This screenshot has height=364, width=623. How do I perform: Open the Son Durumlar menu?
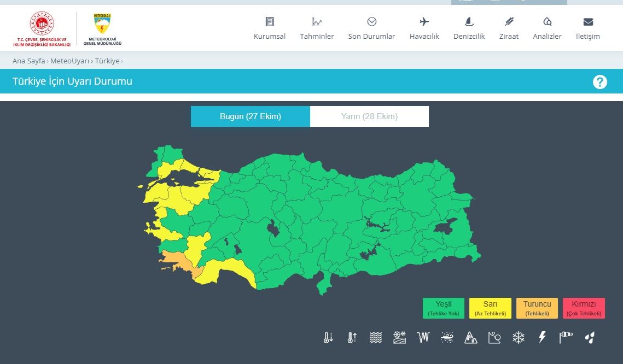(x=371, y=28)
